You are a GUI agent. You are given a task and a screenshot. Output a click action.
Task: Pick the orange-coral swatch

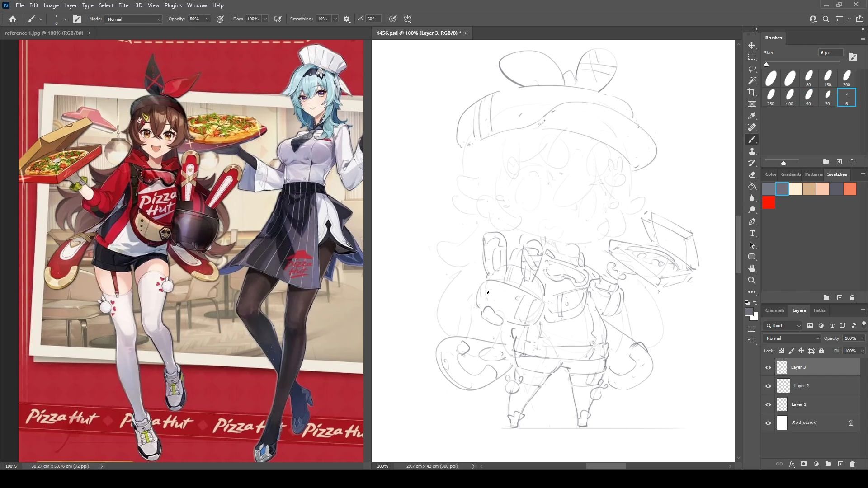tap(850, 189)
